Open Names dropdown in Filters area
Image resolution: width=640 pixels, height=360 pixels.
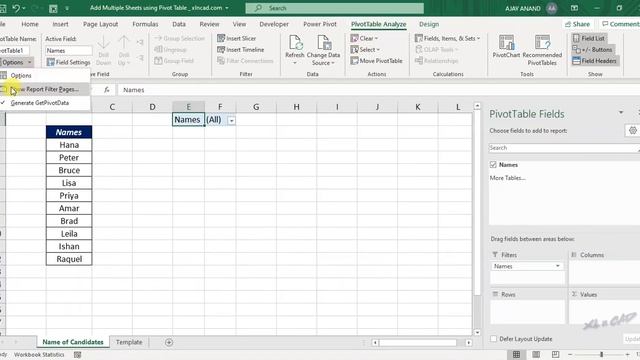(558, 266)
